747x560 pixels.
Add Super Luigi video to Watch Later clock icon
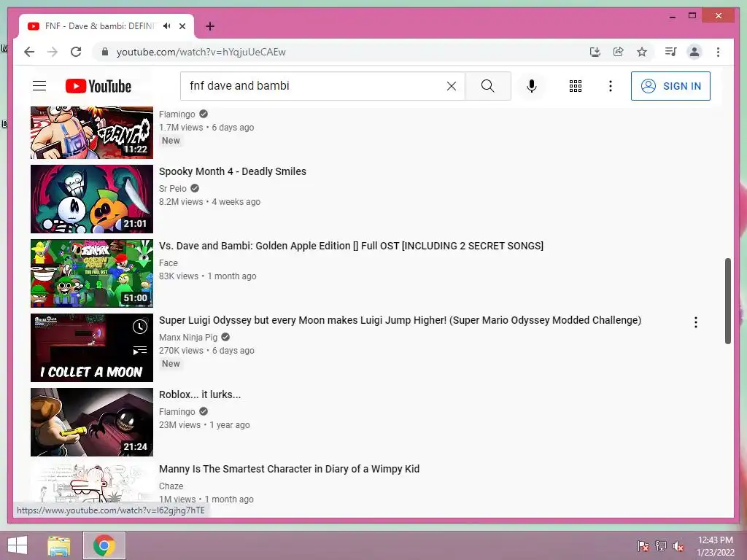point(140,327)
